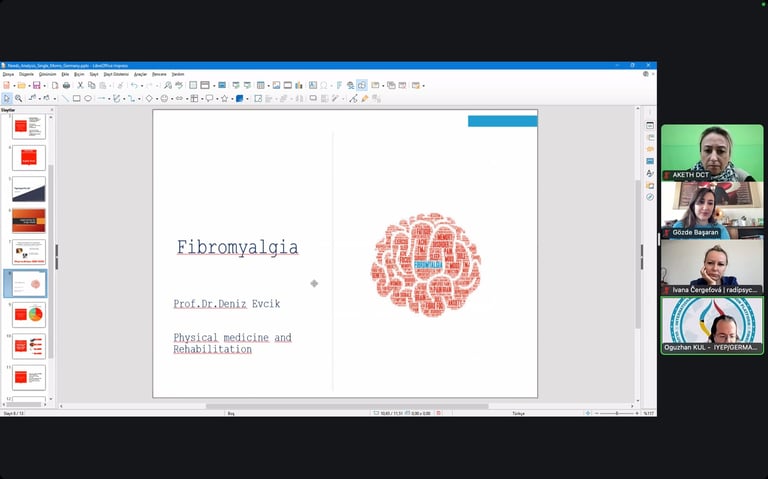Expand the Curves and Polygons dropdown

(124, 99)
